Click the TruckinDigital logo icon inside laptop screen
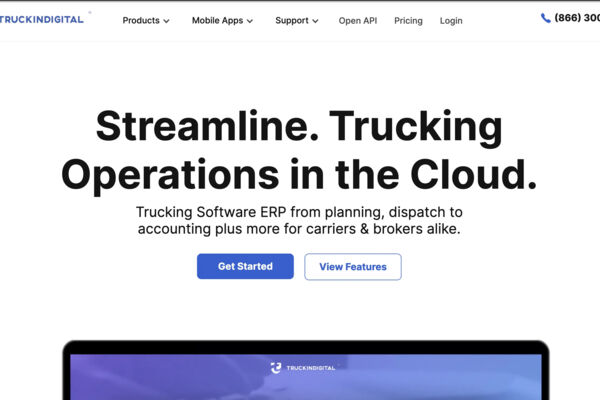600x400 pixels. (276, 368)
